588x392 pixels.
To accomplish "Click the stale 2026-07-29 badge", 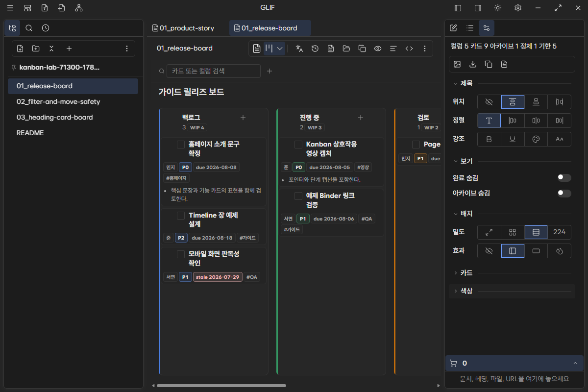I will point(218,277).
